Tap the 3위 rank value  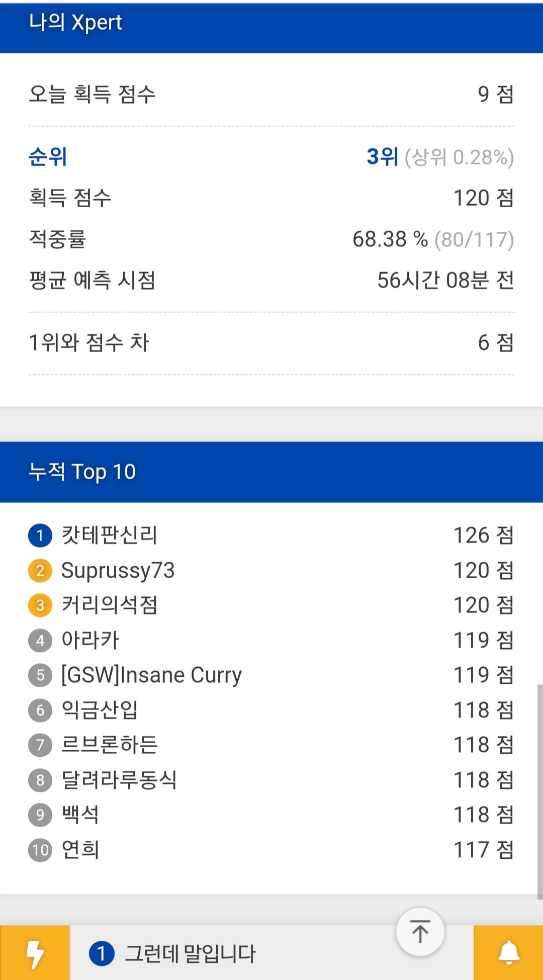tap(382, 157)
